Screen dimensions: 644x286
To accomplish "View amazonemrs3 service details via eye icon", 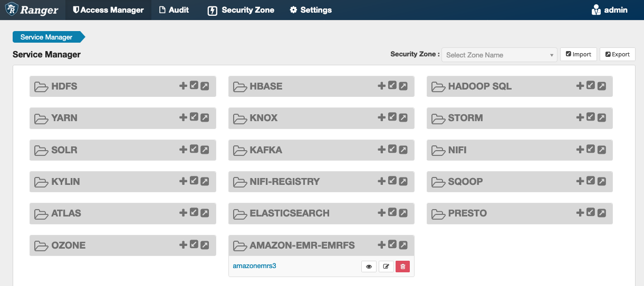I will pos(369,267).
